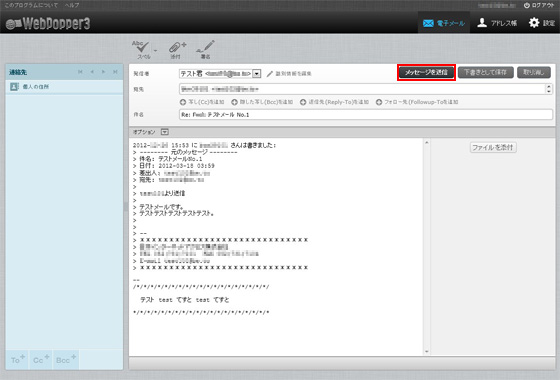The image size is (560, 380).
Task: Click the subject input field
Action: tap(365, 115)
